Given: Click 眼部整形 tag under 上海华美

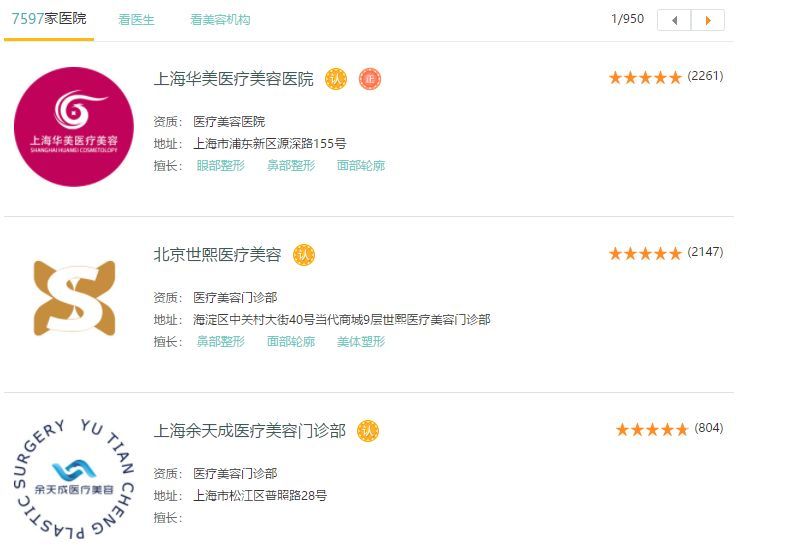Looking at the screenshot, I should (x=221, y=165).
